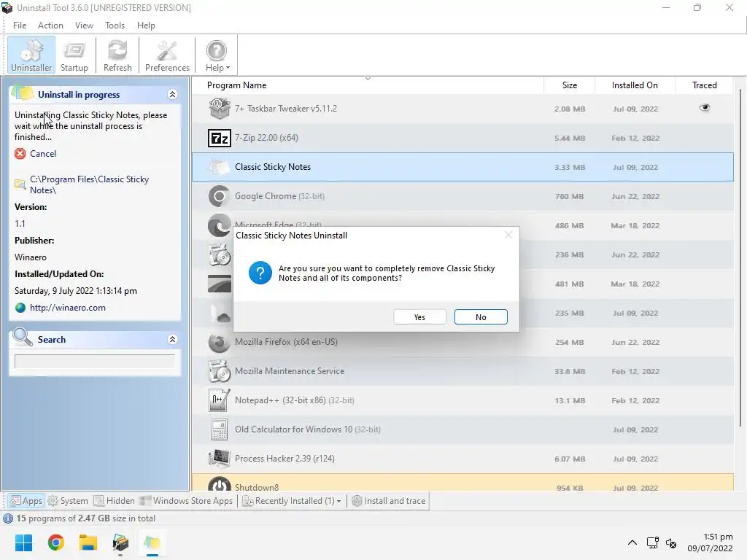Screen dimensions: 747x560
Task: Click the Google Chrome program icon
Action: 219,196
